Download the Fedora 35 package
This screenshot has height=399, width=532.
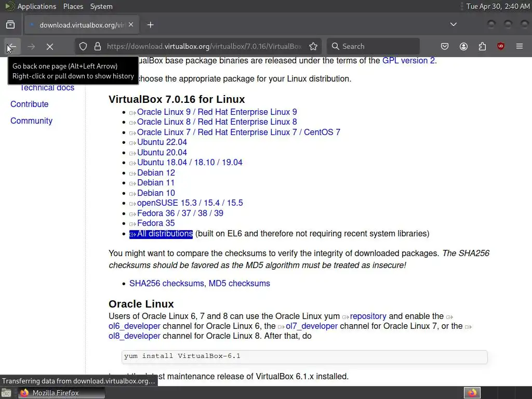156,223
